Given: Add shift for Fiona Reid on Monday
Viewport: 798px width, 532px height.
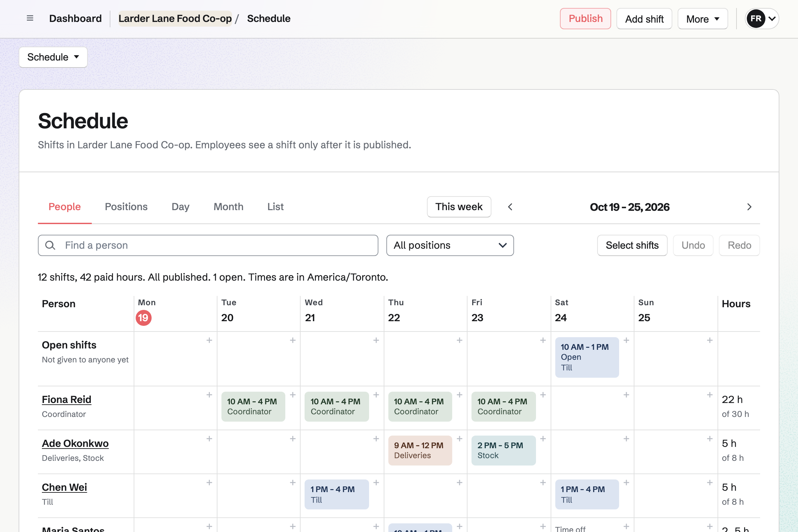Looking at the screenshot, I should point(209,395).
